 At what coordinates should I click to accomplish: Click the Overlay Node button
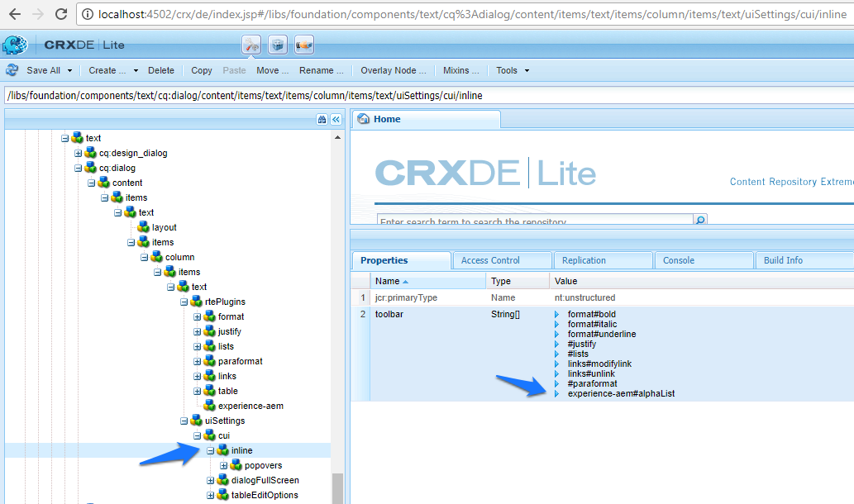click(393, 70)
